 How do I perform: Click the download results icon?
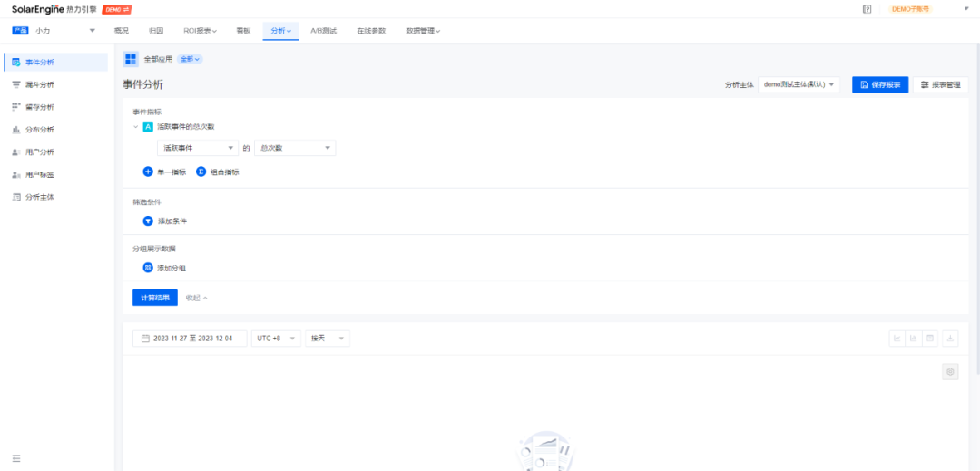tap(950, 338)
